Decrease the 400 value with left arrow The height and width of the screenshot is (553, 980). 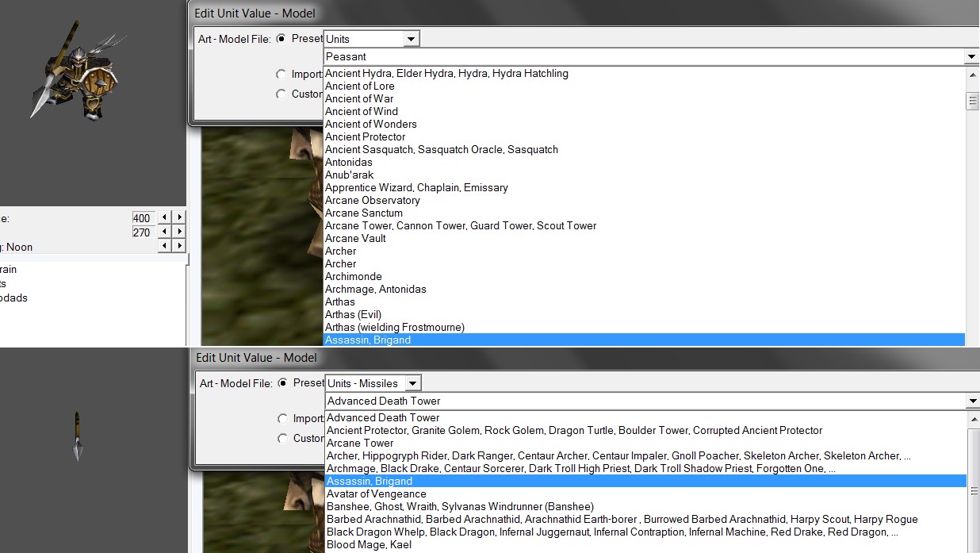[165, 217]
